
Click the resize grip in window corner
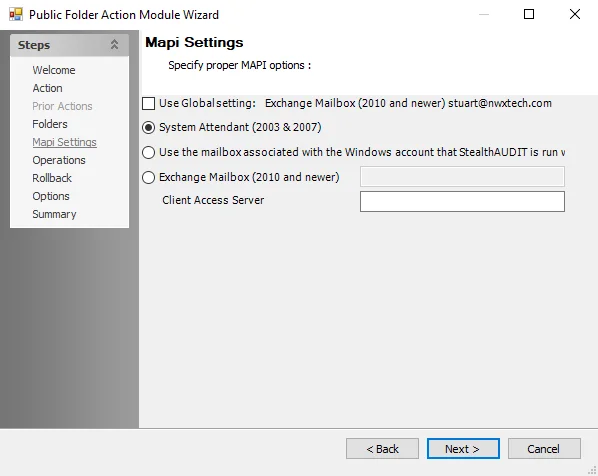pos(592,470)
